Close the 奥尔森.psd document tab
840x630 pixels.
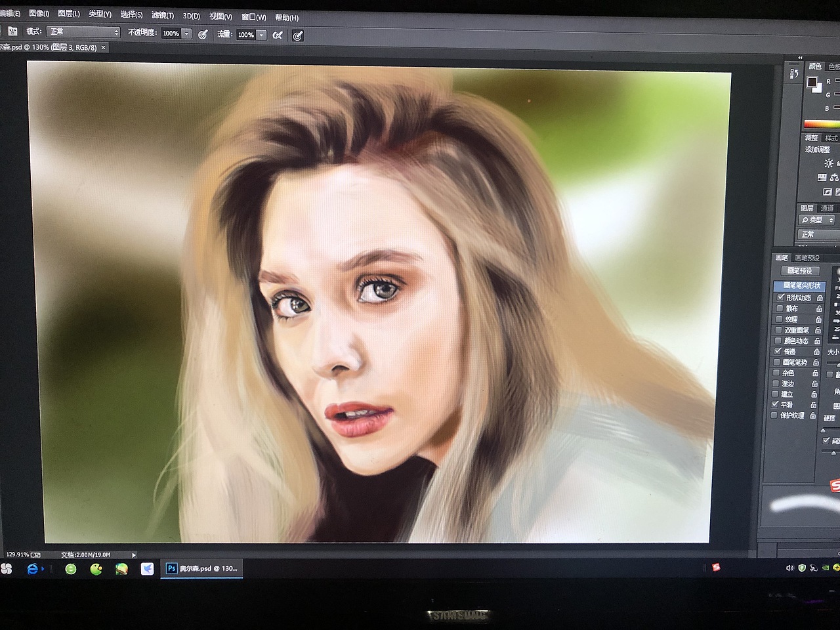(103, 48)
